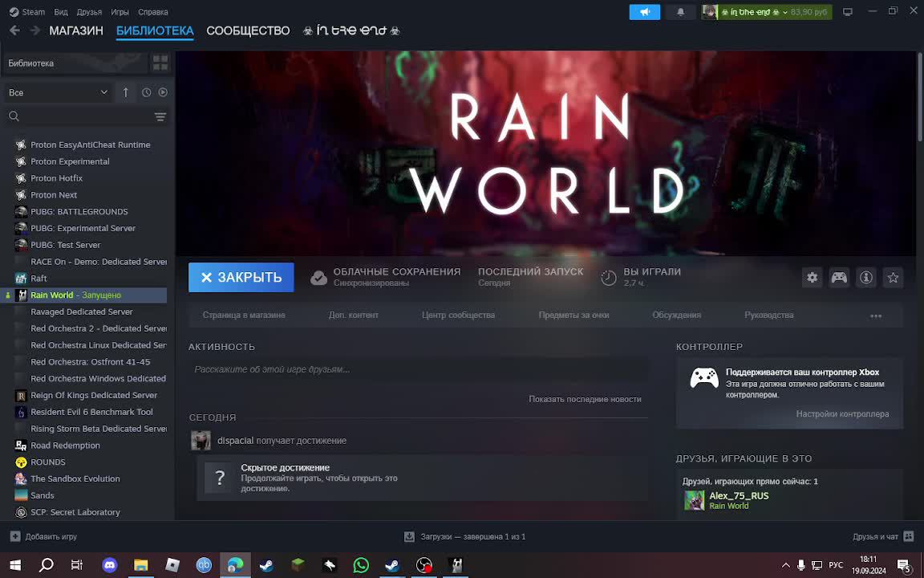The width and height of the screenshot is (924, 578).
Task: Click the РУС input language indicator
Action: [836, 565]
